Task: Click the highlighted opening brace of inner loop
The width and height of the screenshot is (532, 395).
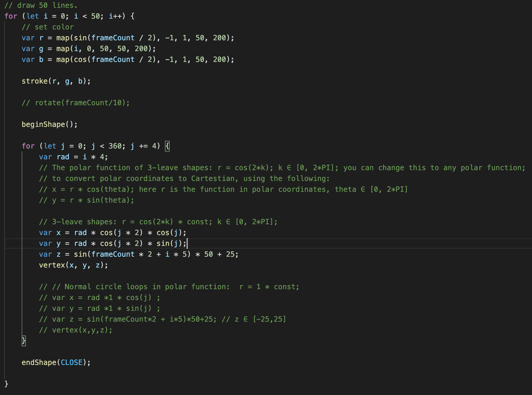Action: point(167,146)
